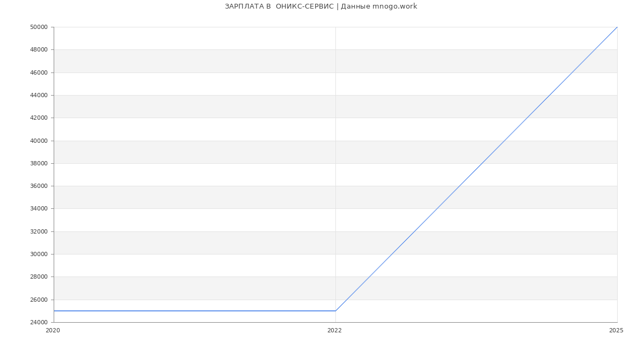Click the chart title about ОНИКС-СЕРВИС salary
The image size is (644, 349).
tap(321, 6)
